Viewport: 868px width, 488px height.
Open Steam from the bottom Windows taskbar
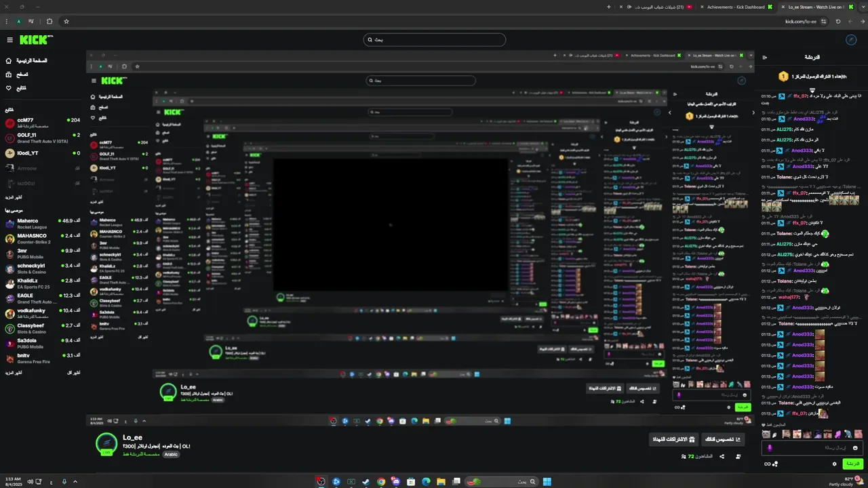(366, 482)
